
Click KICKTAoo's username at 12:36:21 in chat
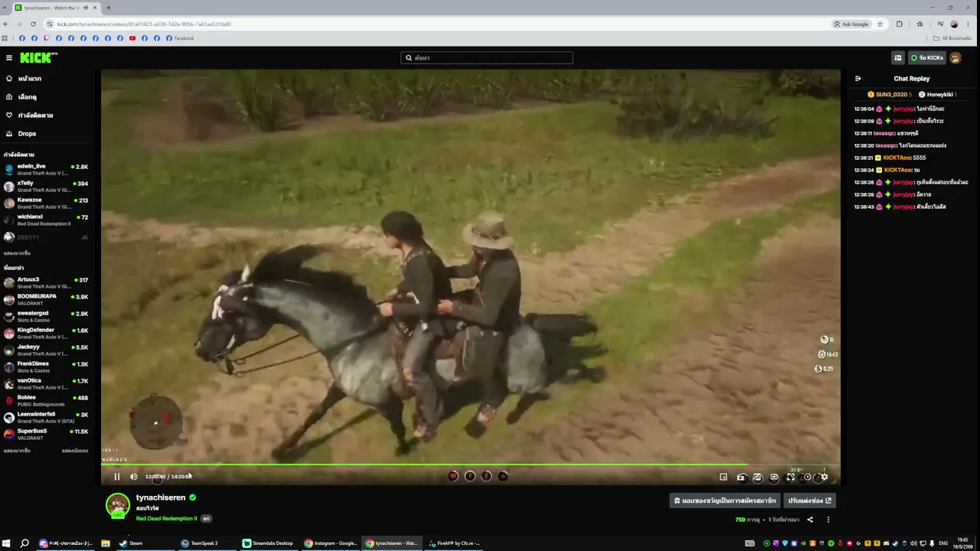897,158
